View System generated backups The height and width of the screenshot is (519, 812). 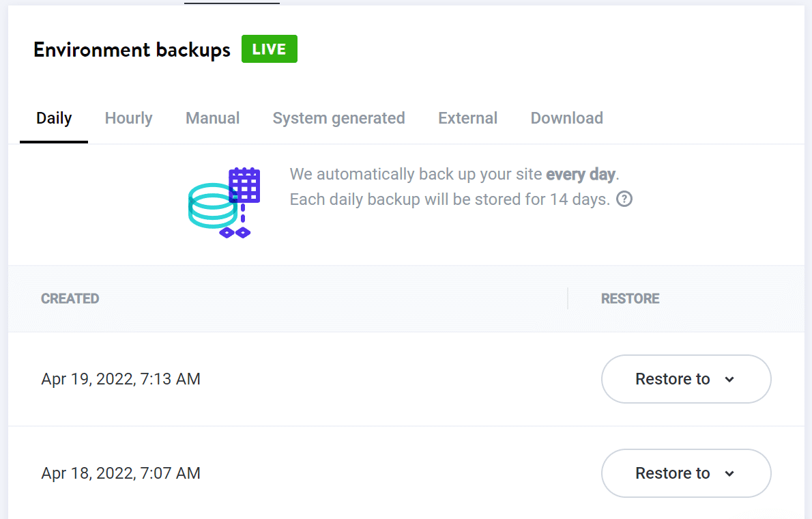(338, 117)
